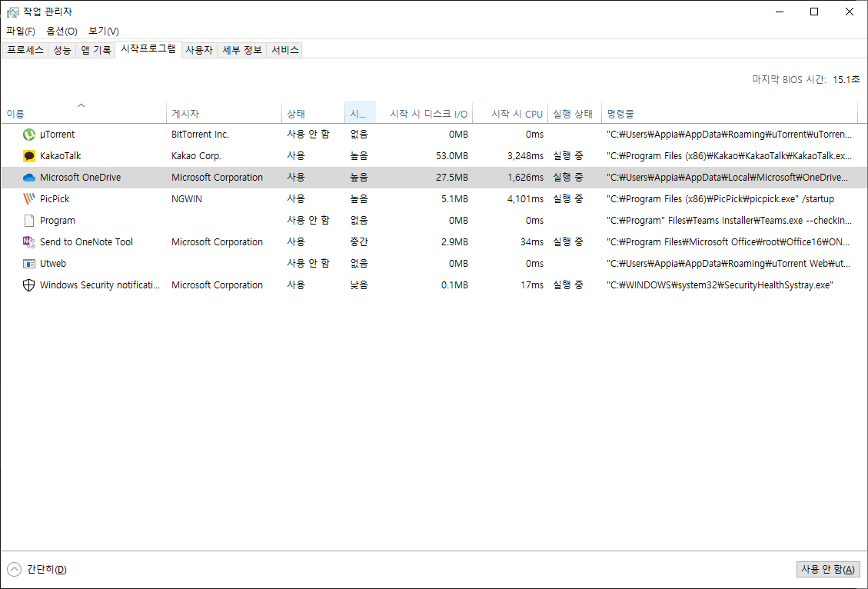The image size is (868, 589).
Task: Select the Program entry name
Action: pos(58,221)
